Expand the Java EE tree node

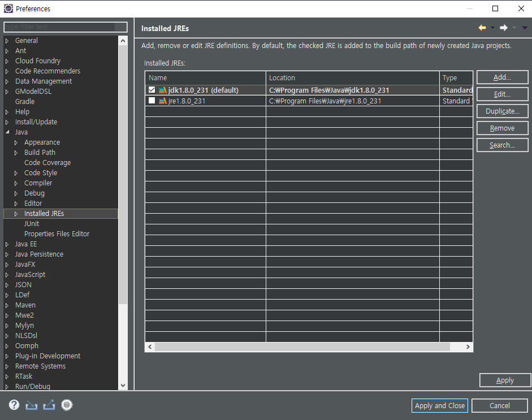(7, 244)
